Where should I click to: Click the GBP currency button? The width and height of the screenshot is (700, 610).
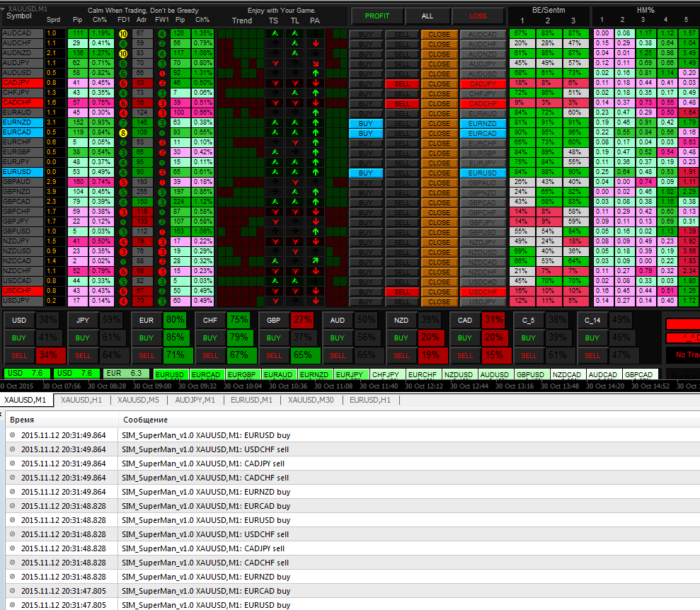[274, 321]
